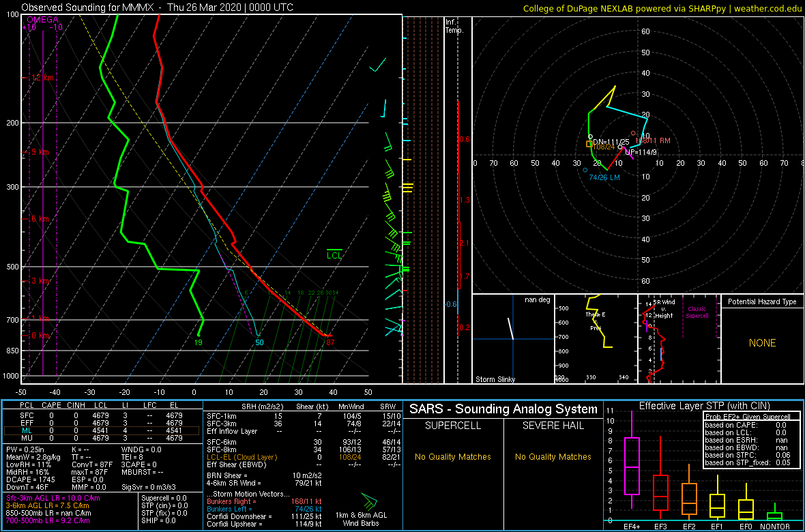Click the wet-bulb value 50
The height and width of the screenshot is (532, 805).
[x=259, y=342]
